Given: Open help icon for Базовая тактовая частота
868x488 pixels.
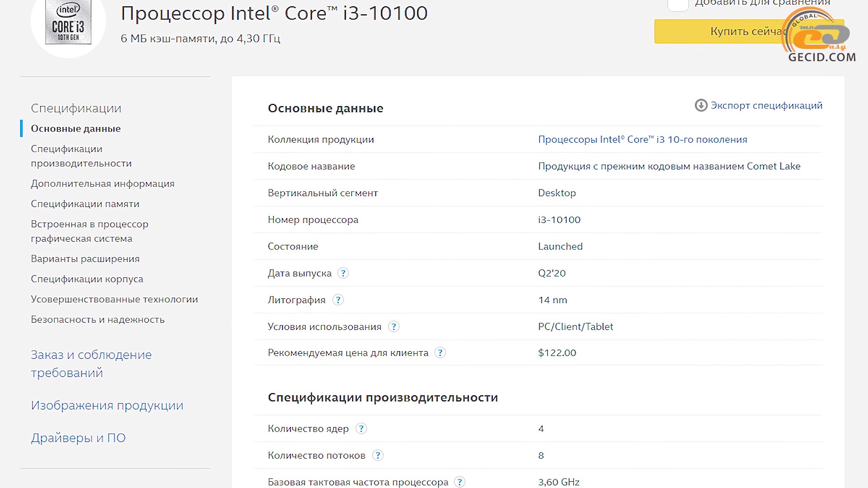Looking at the screenshot, I should (x=459, y=482).
